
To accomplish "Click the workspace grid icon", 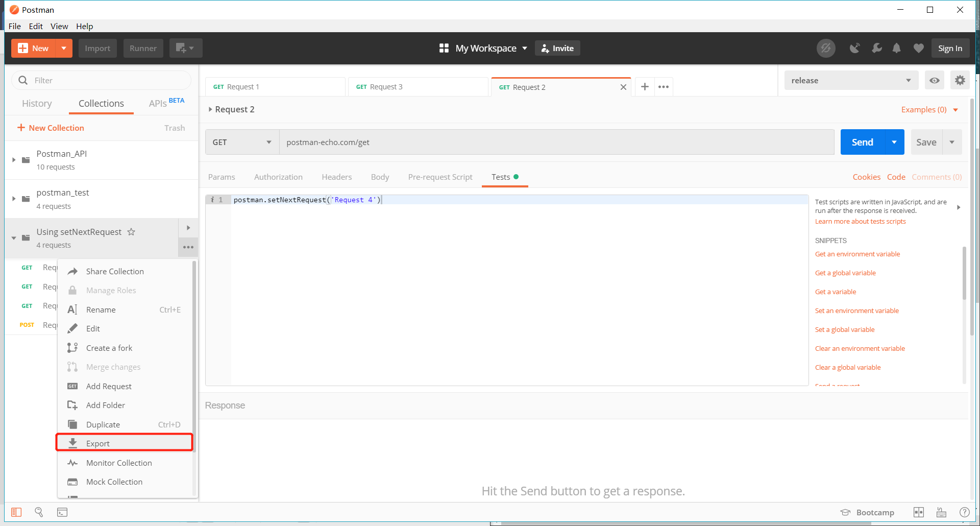I will [444, 48].
